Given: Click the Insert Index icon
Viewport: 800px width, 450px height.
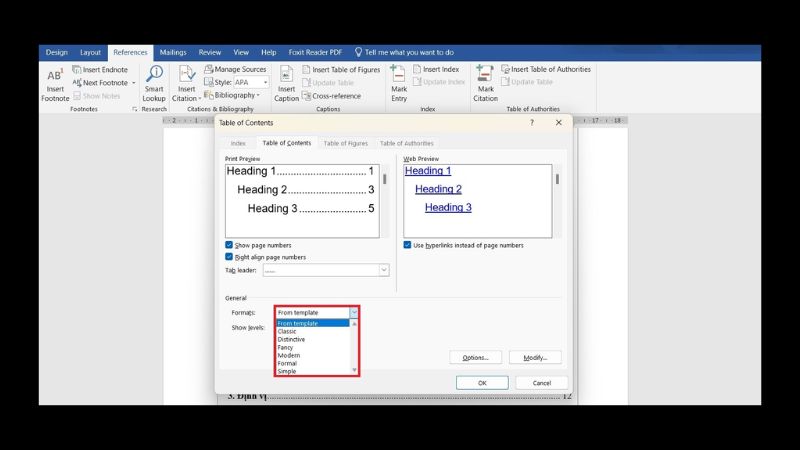Looking at the screenshot, I should [x=417, y=69].
